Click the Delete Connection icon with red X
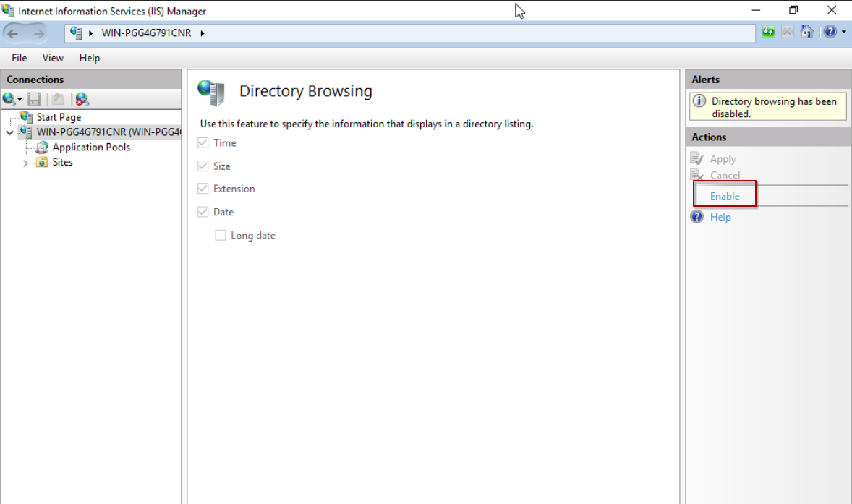The width and height of the screenshot is (852, 504). pyautogui.click(x=82, y=99)
